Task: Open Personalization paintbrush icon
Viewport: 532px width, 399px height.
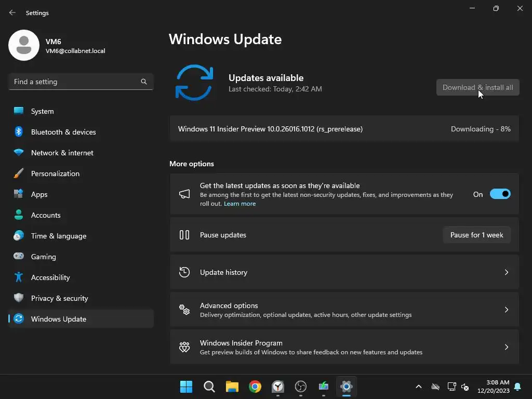Action: [x=19, y=174]
